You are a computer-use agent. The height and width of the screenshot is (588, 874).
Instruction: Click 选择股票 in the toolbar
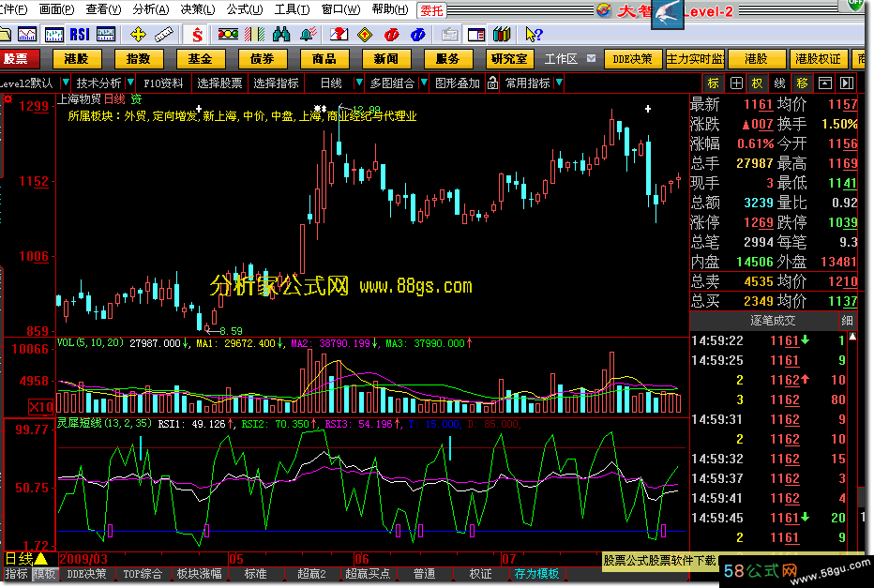coord(219,83)
